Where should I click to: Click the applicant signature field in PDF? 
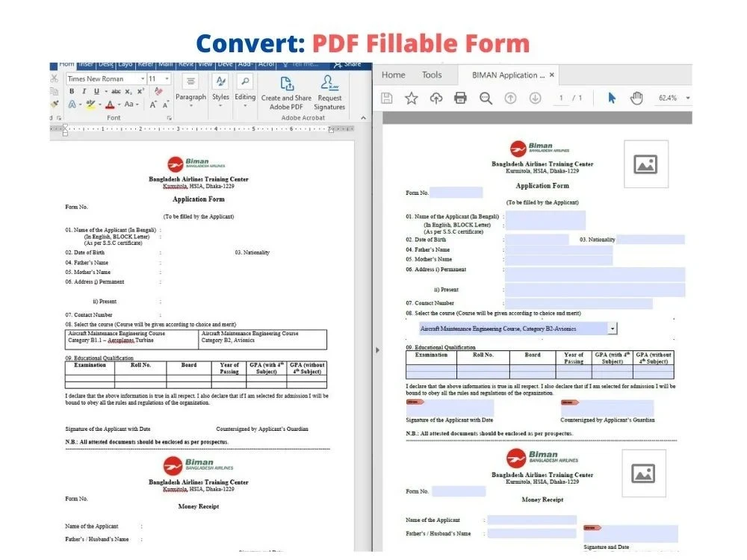coord(450,408)
